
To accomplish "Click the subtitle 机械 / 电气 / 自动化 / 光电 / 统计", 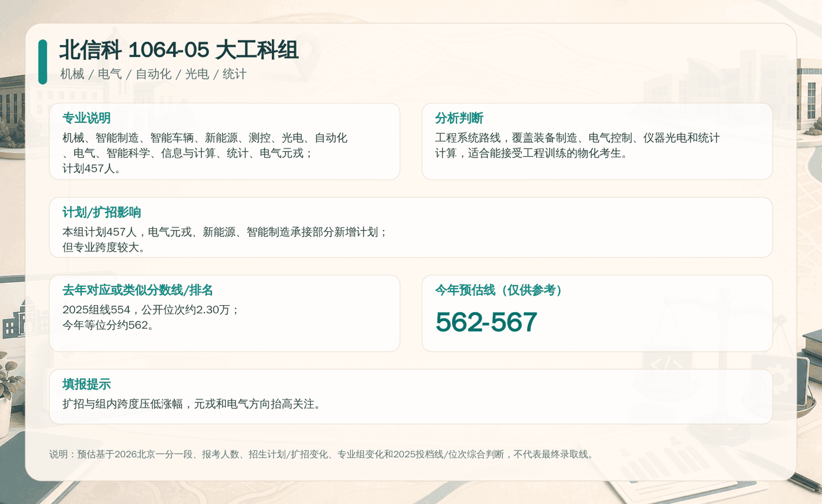I will pos(153,75).
